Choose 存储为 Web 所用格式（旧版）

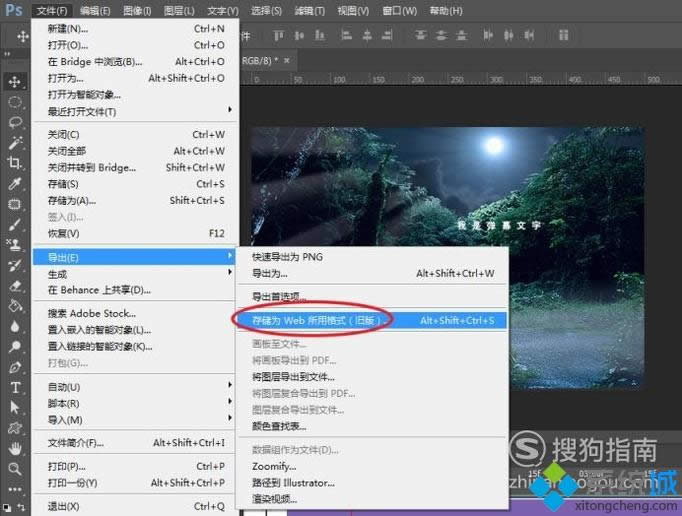372,321
